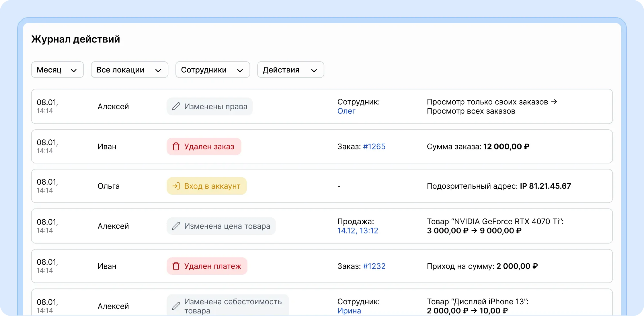This screenshot has width=644, height=316.
Task: Open the "Месяц" dropdown
Action: coord(57,70)
